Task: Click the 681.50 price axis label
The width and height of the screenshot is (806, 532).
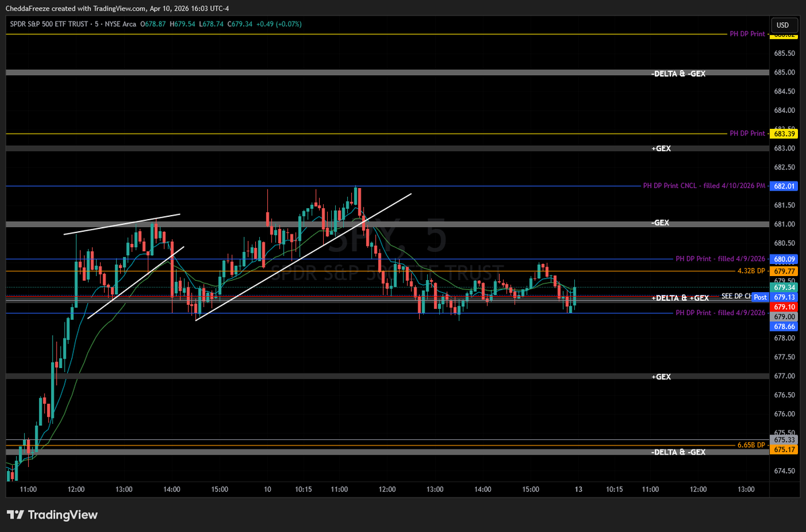Action: tap(785, 206)
